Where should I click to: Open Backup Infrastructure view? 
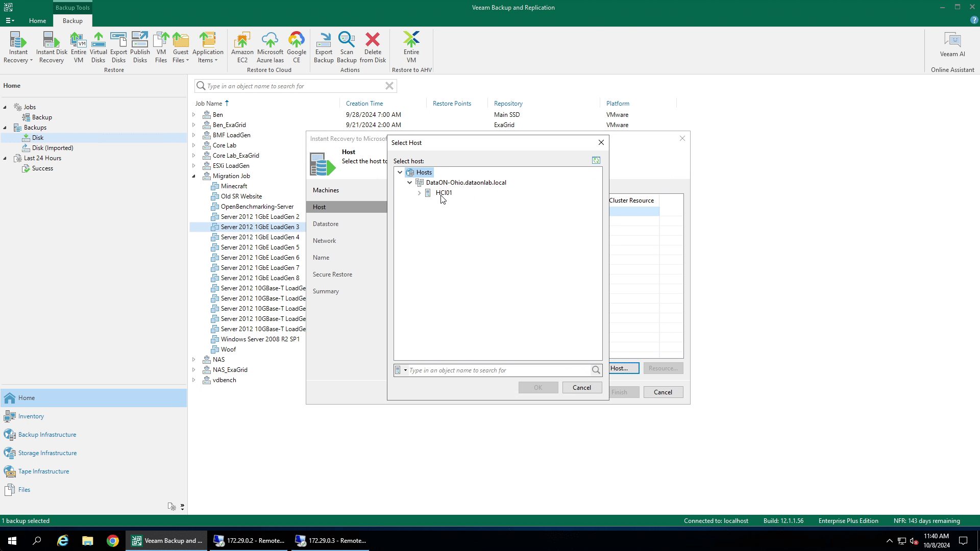point(47,435)
